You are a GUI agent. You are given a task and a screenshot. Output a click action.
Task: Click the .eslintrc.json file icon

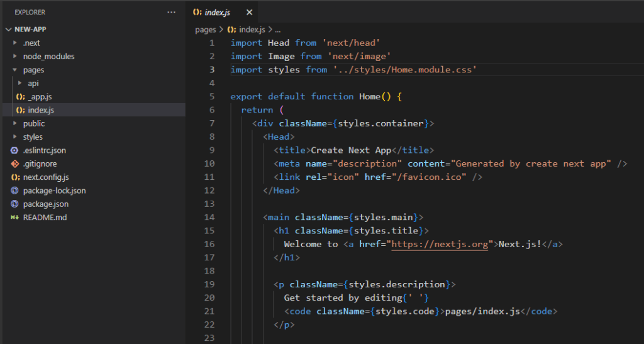pos(15,150)
